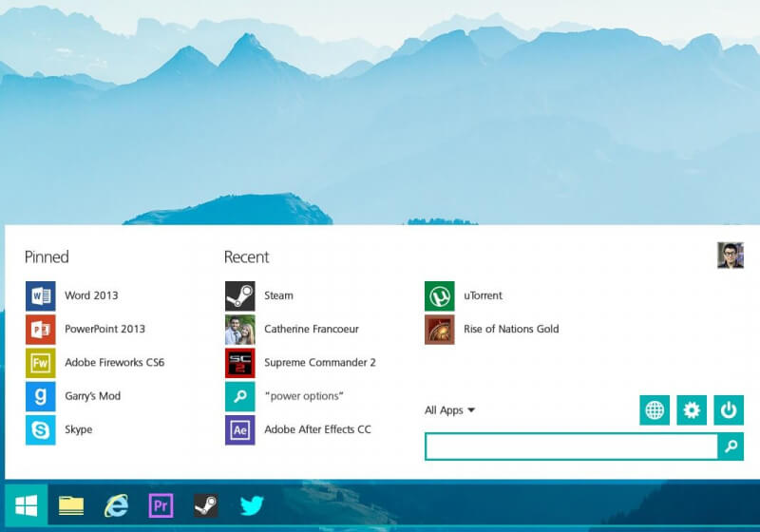Click the "power options" text entry
Screen dimensions: 760x532
304,396
